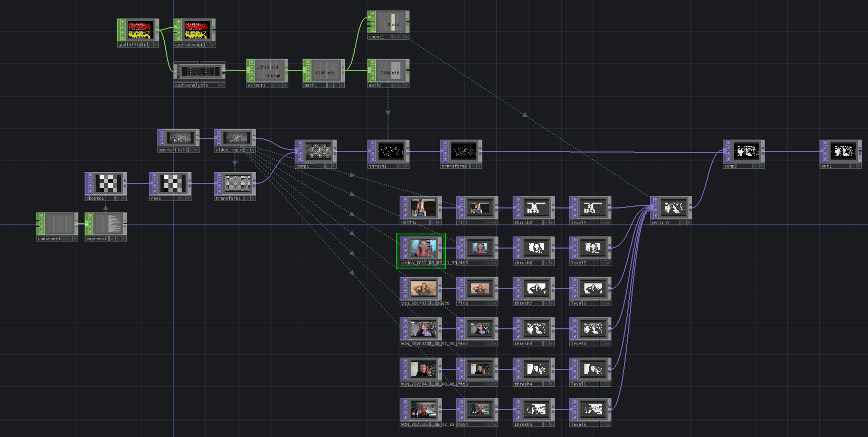This screenshot has height=437, width=868.
Task: Select the moviefilein1 node preview
Action: (x=181, y=138)
